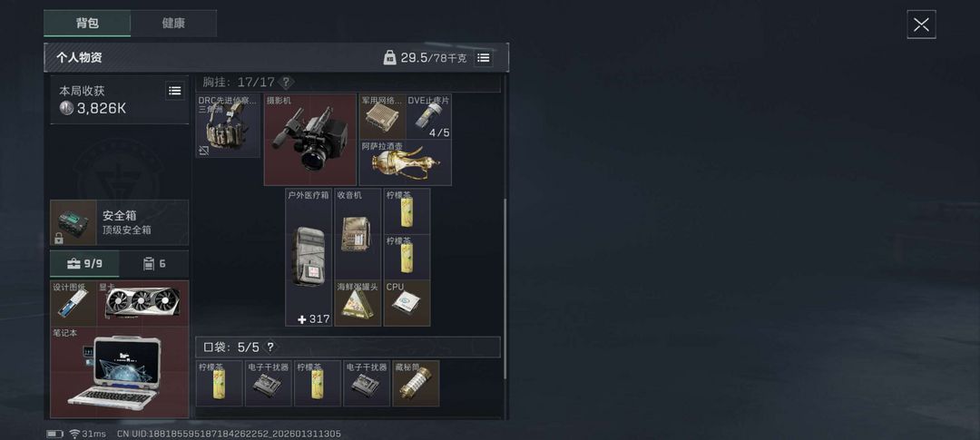Switch to the 健康 tab
The width and height of the screenshot is (980, 440).
click(x=173, y=23)
